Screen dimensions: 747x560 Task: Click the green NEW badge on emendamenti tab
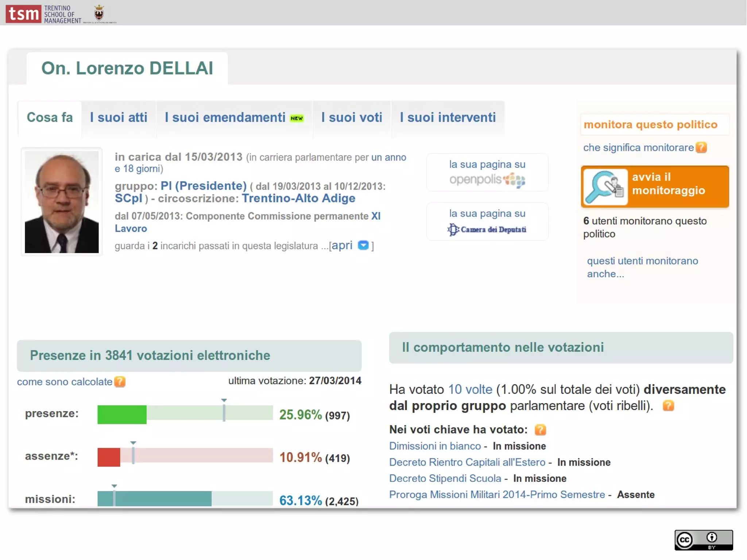coord(297,118)
